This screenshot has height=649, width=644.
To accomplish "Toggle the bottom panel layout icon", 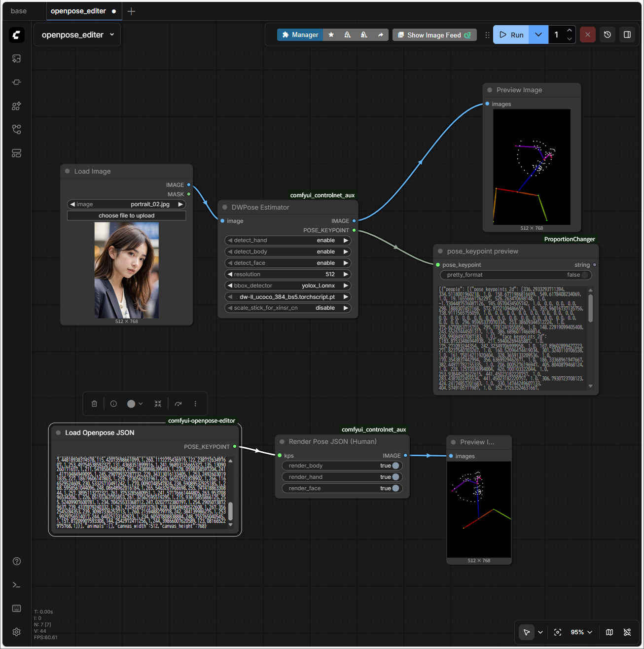I will [627, 35].
